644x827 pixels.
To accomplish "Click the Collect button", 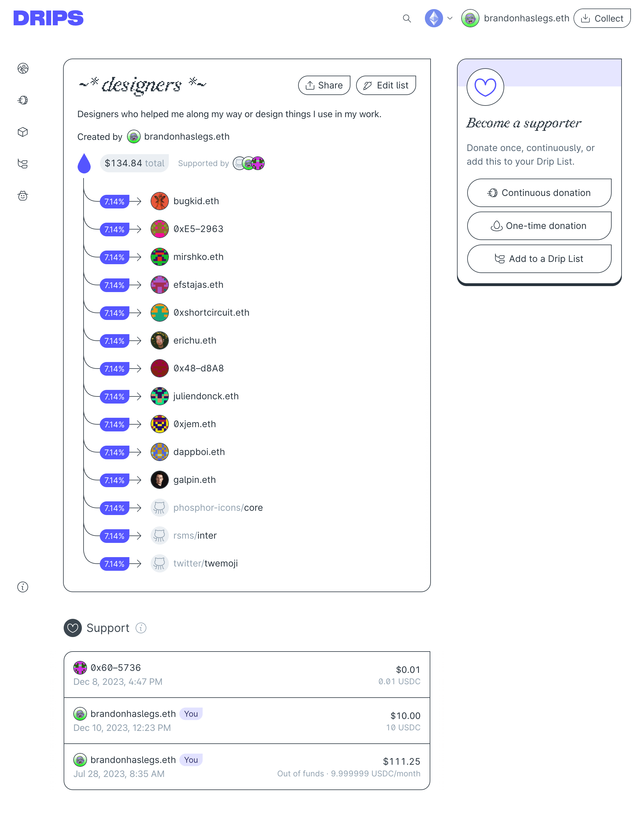I will click(x=602, y=18).
